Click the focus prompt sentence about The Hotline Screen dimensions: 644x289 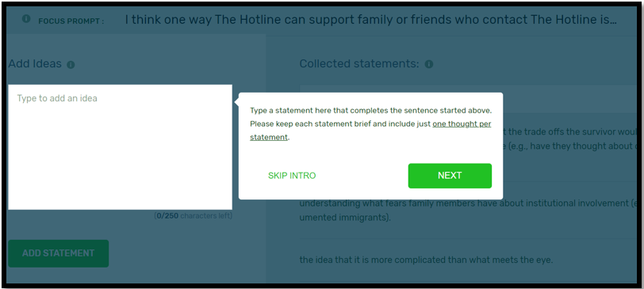click(x=370, y=20)
